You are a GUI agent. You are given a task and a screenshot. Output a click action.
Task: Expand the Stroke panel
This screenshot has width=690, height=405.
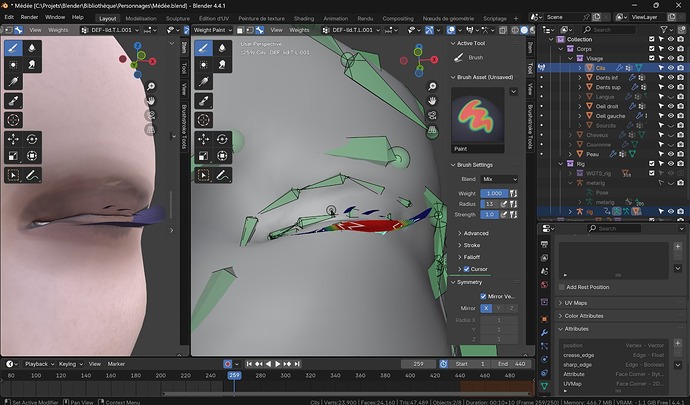pyautogui.click(x=471, y=245)
